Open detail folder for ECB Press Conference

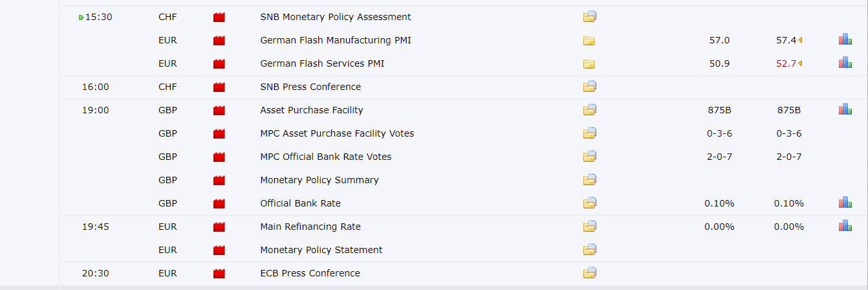[x=589, y=273]
